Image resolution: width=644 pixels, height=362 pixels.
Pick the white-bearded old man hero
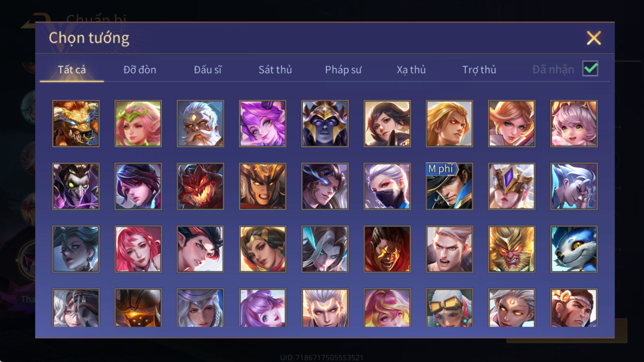[x=200, y=123]
